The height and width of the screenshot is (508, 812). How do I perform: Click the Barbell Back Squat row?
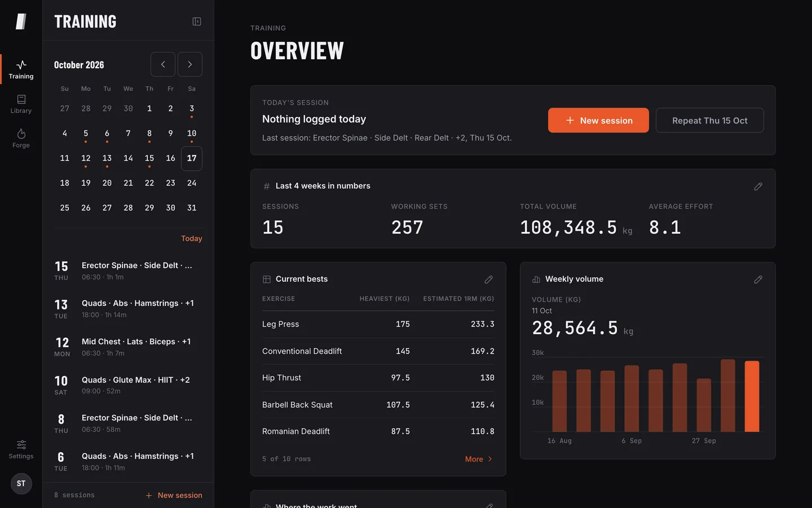click(x=378, y=405)
